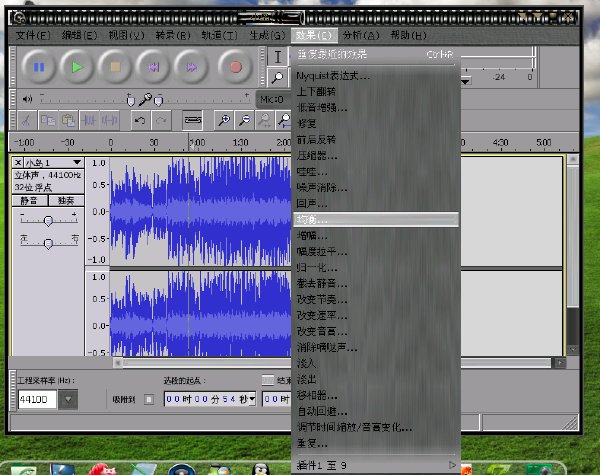The height and width of the screenshot is (475, 600).
Task: Toggle the 独奏 solo button
Action: tap(66, 201)
